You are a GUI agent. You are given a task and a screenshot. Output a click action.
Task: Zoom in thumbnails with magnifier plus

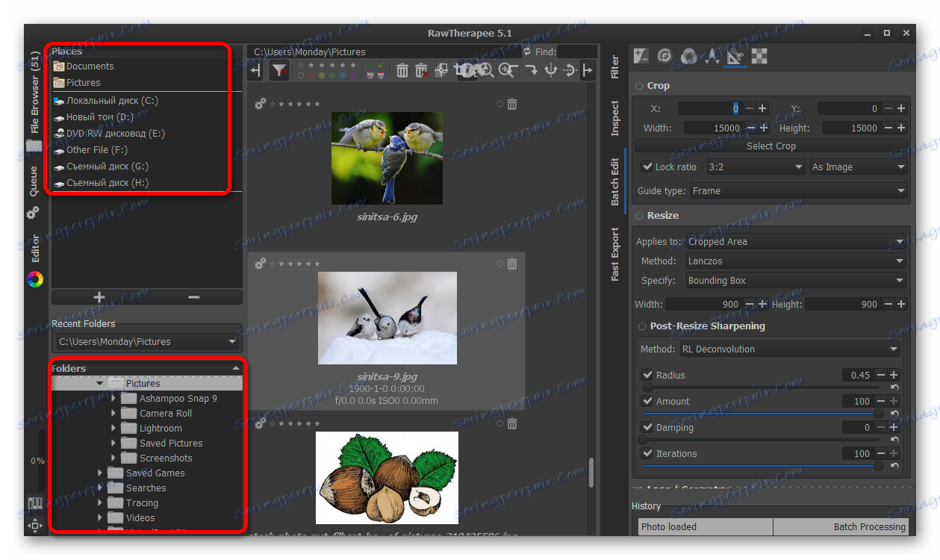point(507,69)
